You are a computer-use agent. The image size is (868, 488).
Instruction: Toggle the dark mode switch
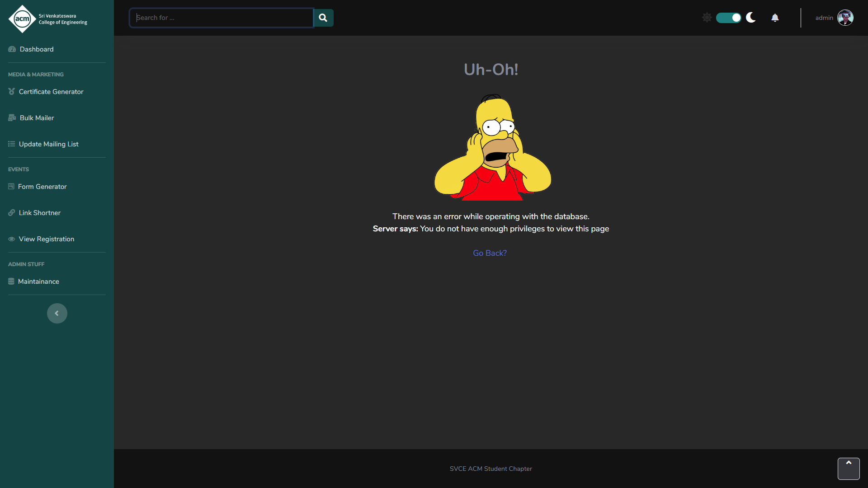[728, 18]
